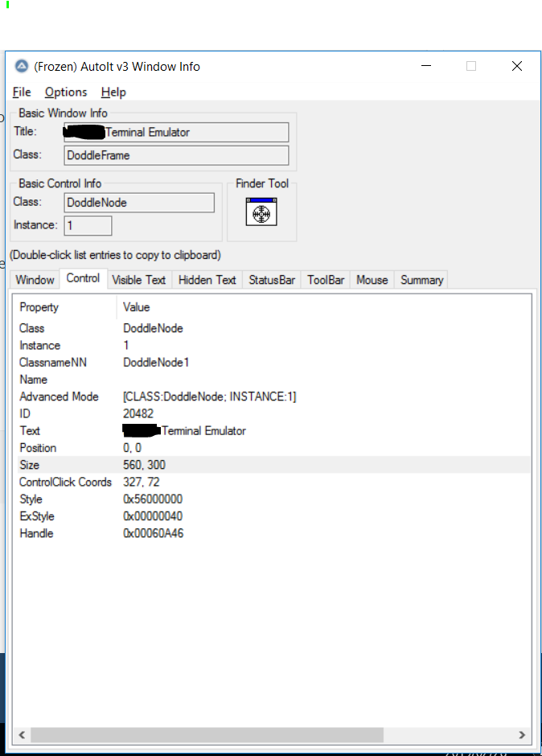This screenshot has height=756, width=542.
Task: Open the ToolBar tab
Action: coord(326,280)
